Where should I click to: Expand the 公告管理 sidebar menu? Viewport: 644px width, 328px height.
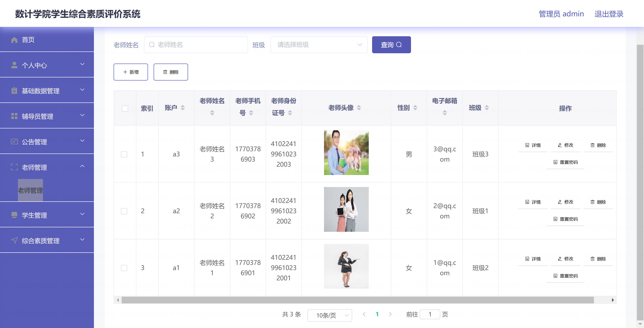[47, 141]
